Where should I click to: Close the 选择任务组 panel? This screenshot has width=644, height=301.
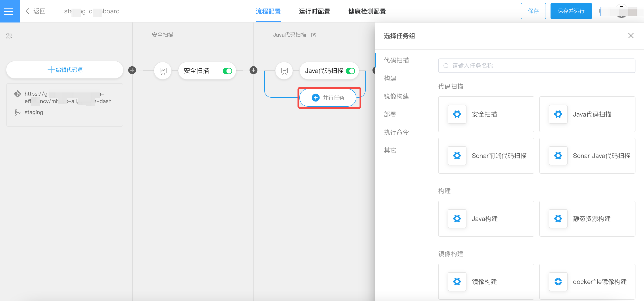click(x=631, y=36)
